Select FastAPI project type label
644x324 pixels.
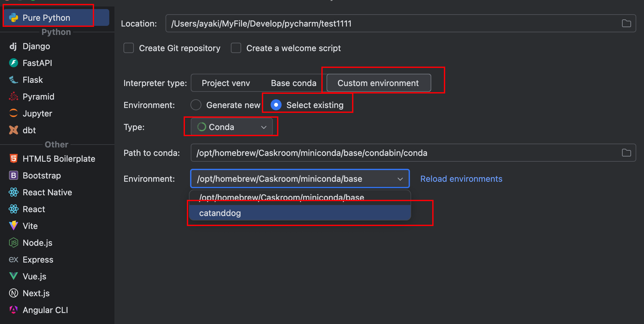37,63
